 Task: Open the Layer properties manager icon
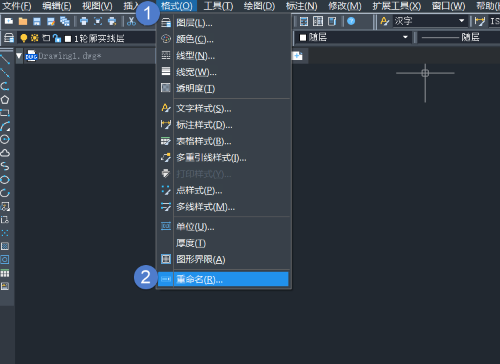click(9, 38)
